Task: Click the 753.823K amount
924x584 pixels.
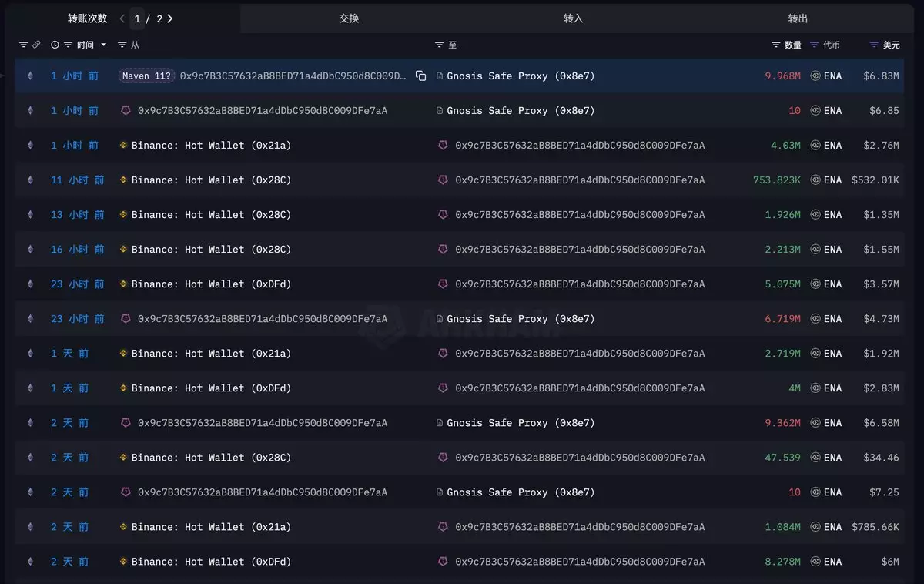Action: tap(777, 180)
